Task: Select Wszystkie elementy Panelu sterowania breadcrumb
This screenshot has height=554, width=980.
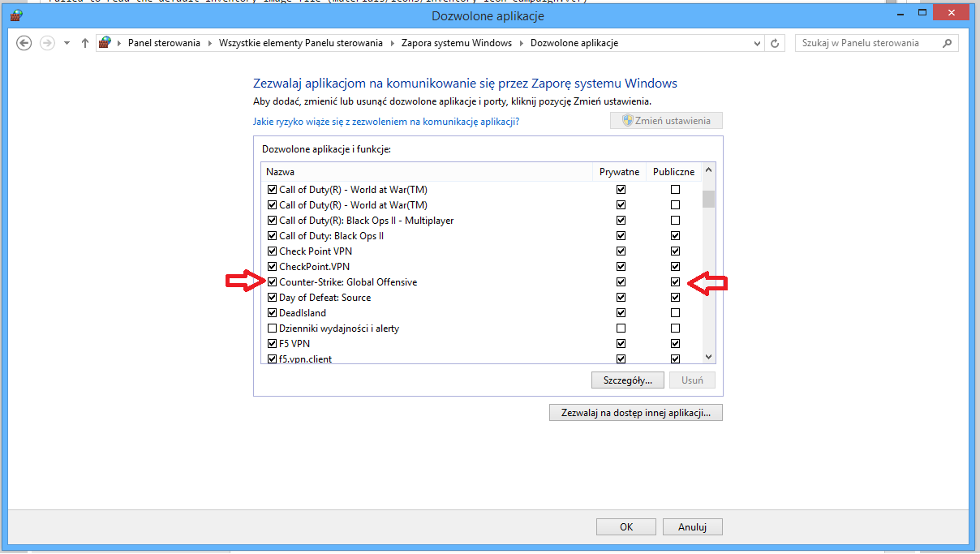Action: pyautogui.click(x=301, y=43)
